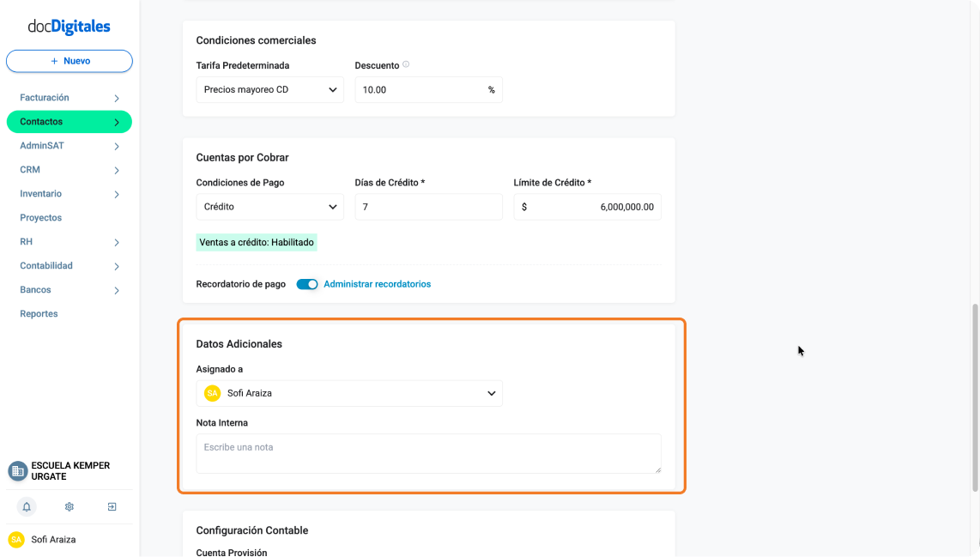Toggle the Recordatorio de pago switch

[307, 284]
